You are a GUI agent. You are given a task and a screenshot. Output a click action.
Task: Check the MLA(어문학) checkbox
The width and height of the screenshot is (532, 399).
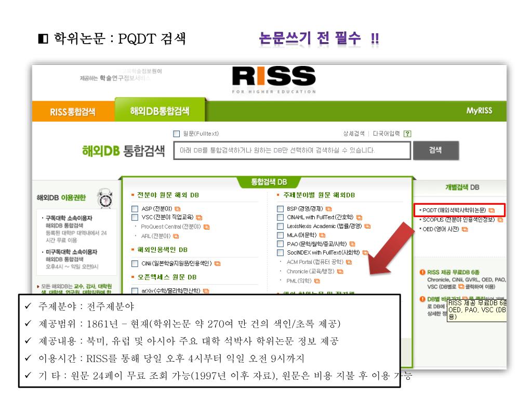point(280,235)
